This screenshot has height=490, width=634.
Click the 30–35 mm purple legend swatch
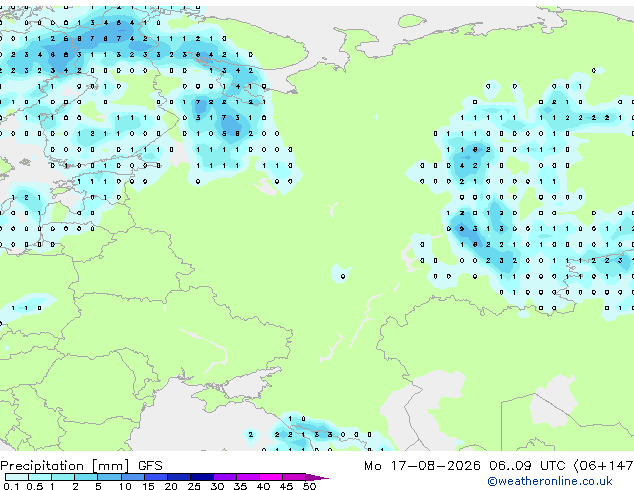click(x=225, y=477)
